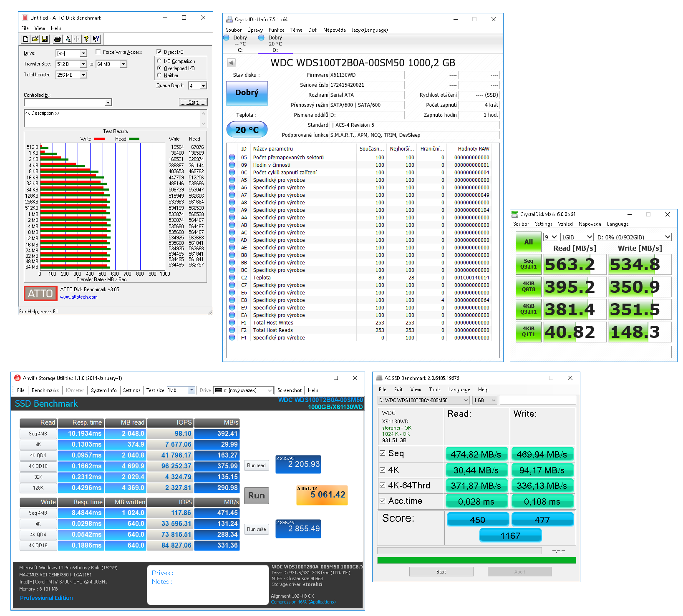683x616 pixels.
Task: Run the 4KiB Q8T8 test in CrystalDiskMark
Action: pos(529,287)
